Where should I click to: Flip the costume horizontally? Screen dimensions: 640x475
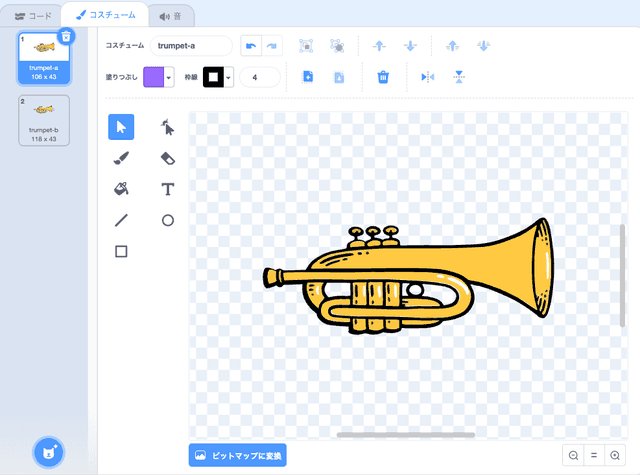coord(428,77)
